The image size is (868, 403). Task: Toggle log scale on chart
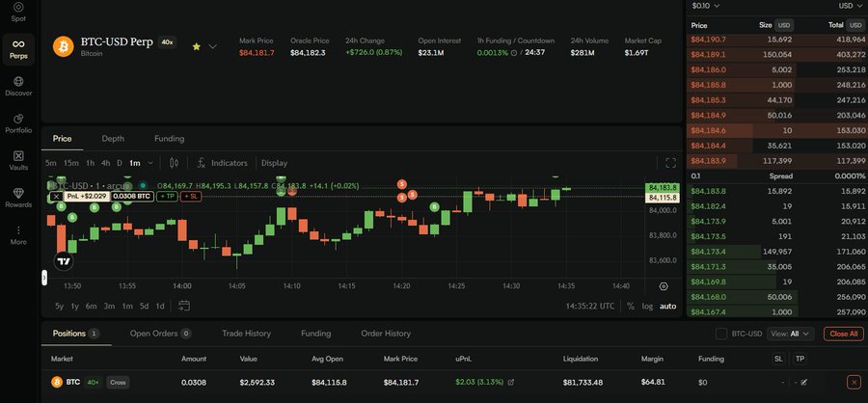point(647,307)
